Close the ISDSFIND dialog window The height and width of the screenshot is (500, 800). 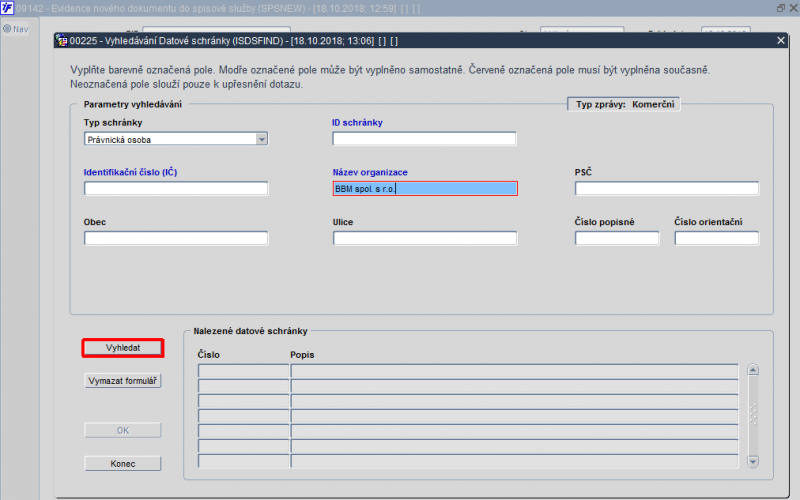point(781,40)
